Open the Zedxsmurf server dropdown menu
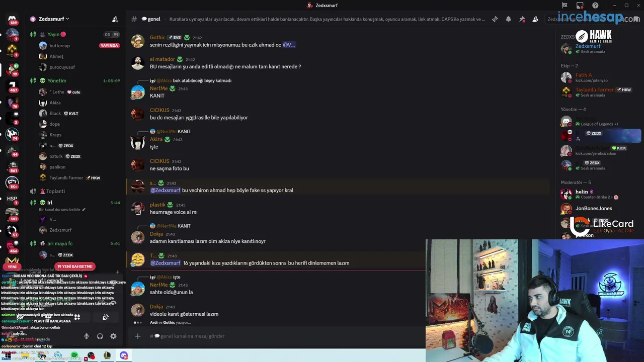This screenshot has height=362, width=644. (x=50, y=19)
